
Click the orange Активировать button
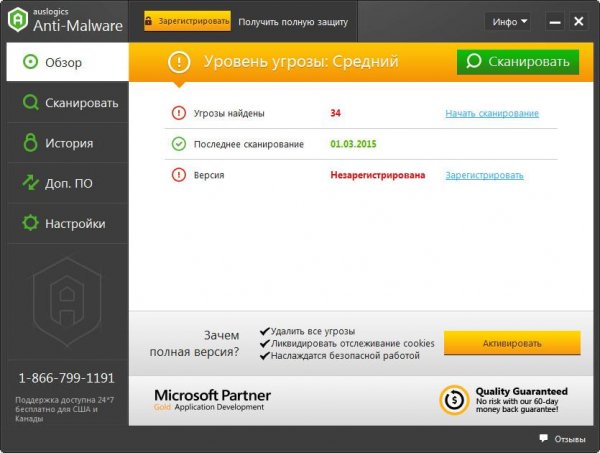(512, 343)
